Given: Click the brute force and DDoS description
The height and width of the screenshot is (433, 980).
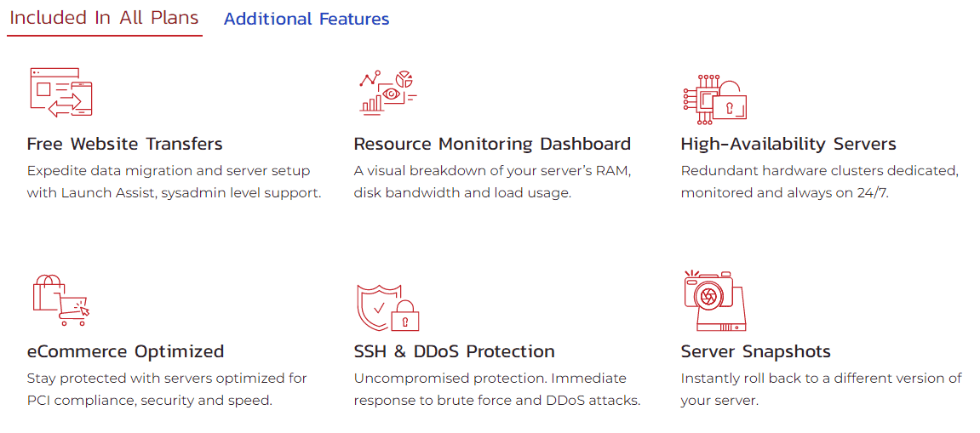Looking at the screenshot, I should tap(497, 390).
